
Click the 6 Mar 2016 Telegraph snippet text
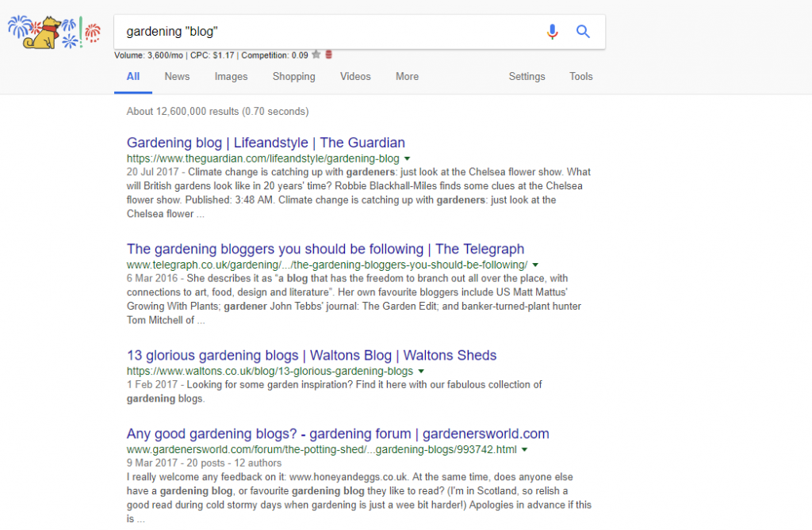coord(354,299)
